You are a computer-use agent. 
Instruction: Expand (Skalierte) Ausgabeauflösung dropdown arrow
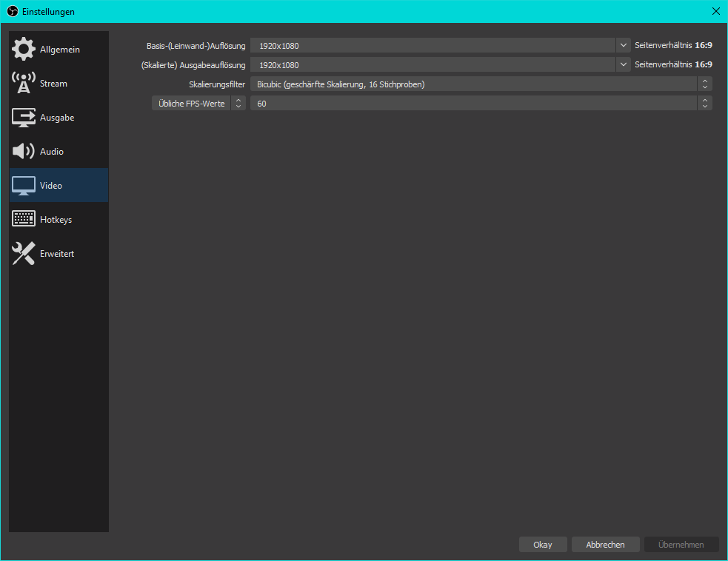click(623, 64)
